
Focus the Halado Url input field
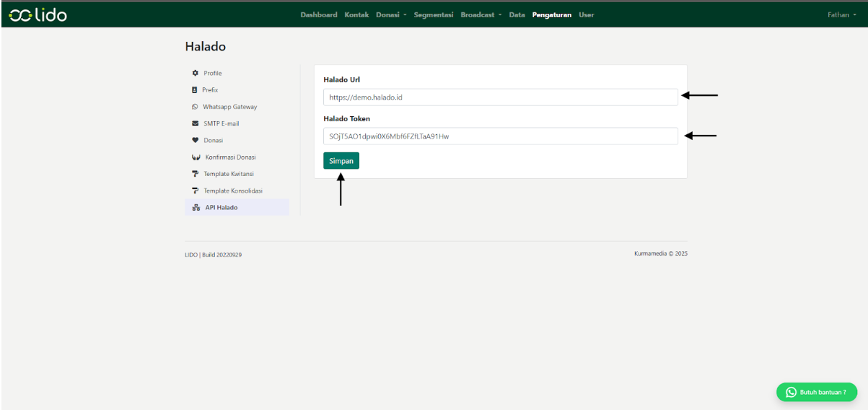pos(500,97)
